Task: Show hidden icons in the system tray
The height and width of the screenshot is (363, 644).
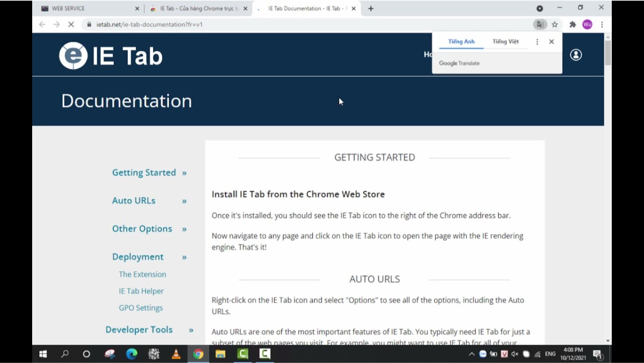Action: coord(471,354)
